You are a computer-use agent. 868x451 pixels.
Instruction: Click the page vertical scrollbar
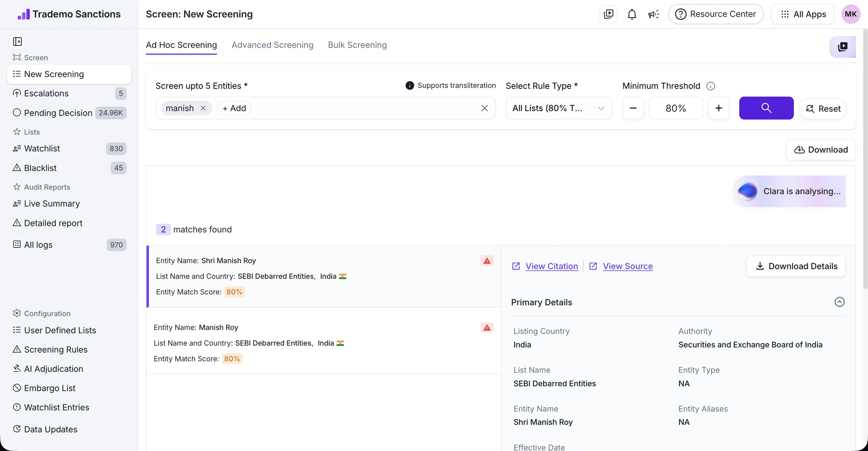pos(865,159)
